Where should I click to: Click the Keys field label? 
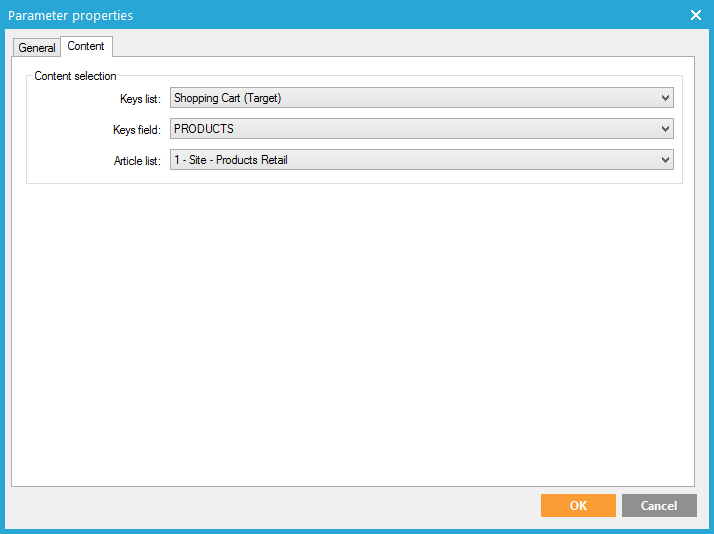(137, 130)
